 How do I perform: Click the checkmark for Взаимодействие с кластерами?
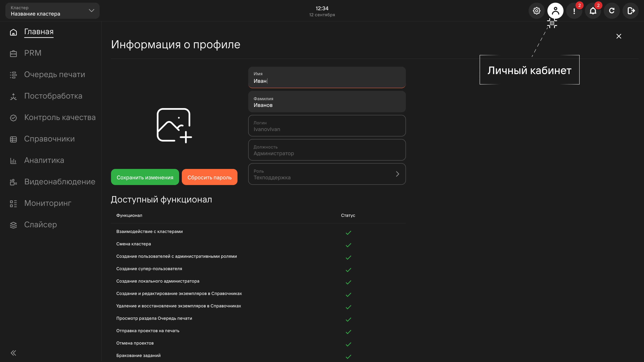(x=348, y=233)
